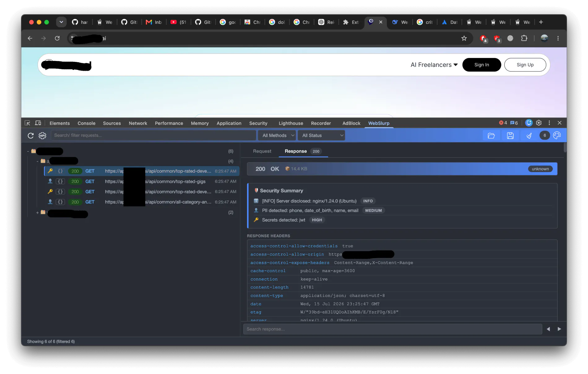Click the DevTools error counter showing 4

pos(503,123)
